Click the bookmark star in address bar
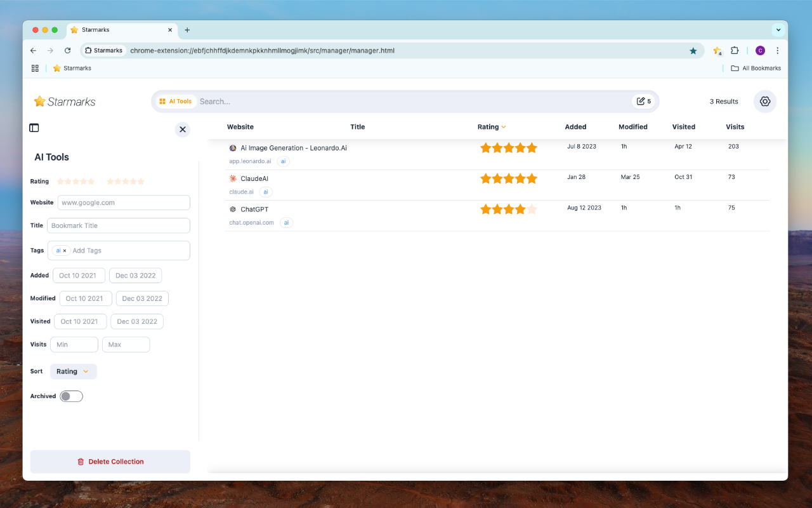 (693, 51)
